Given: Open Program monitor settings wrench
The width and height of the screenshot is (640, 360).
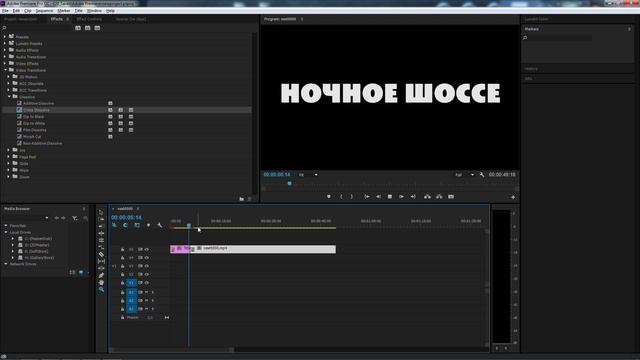Looking at the screenshot, I should tap(482, 175).
